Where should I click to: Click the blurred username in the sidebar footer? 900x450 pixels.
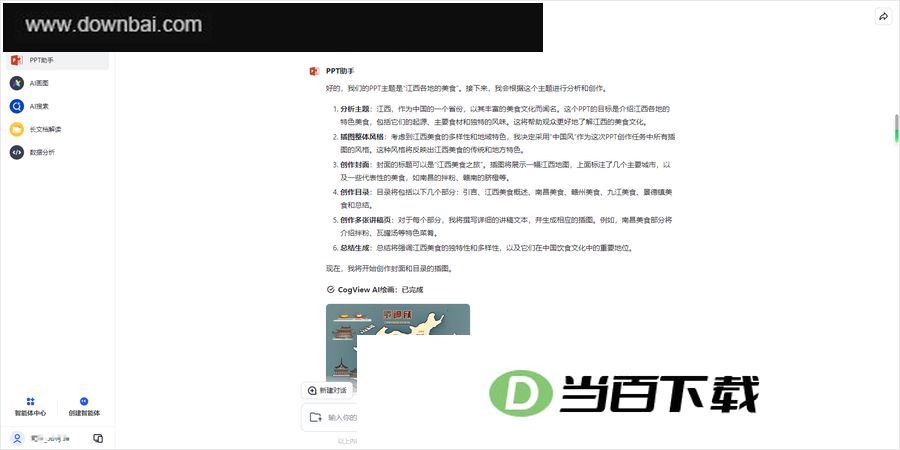coord(50,438)
